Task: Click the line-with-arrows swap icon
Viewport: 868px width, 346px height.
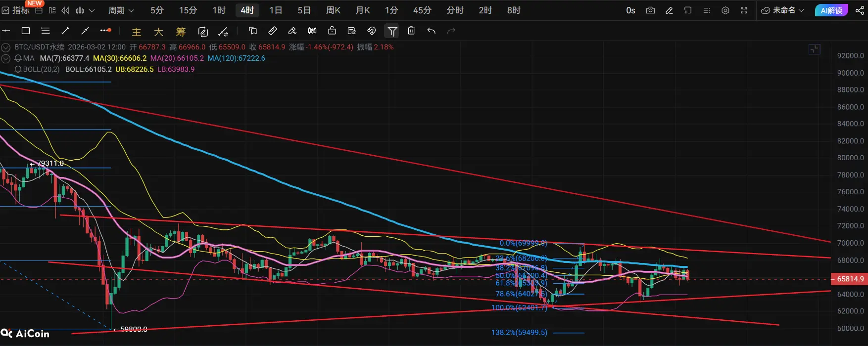Action: coord(224,32)
